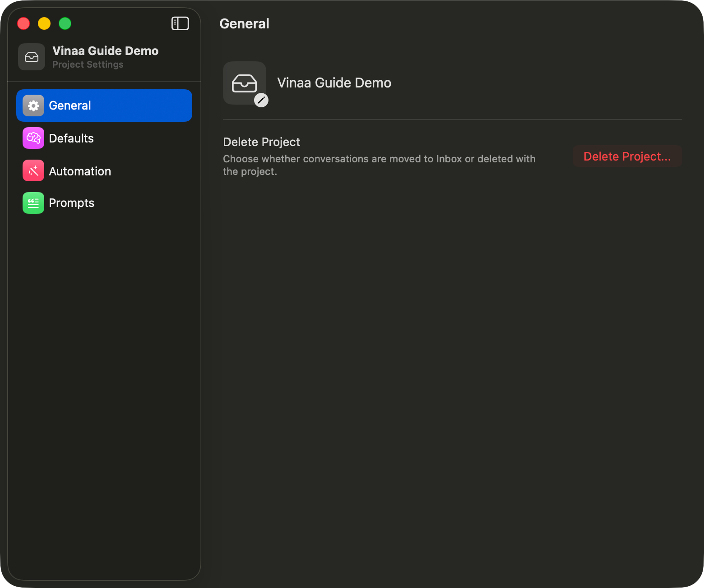Click the green full-screen window button
This screenshot has height=588, width=704.
(x=65, y=23)
